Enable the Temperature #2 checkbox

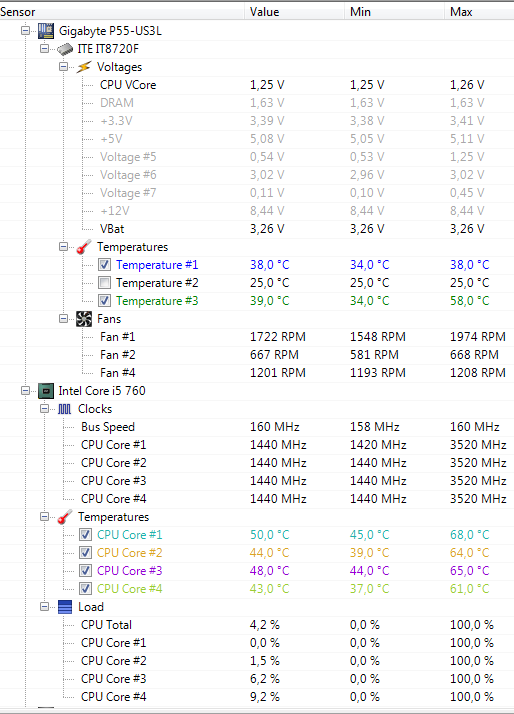click(x=104, y=283)
